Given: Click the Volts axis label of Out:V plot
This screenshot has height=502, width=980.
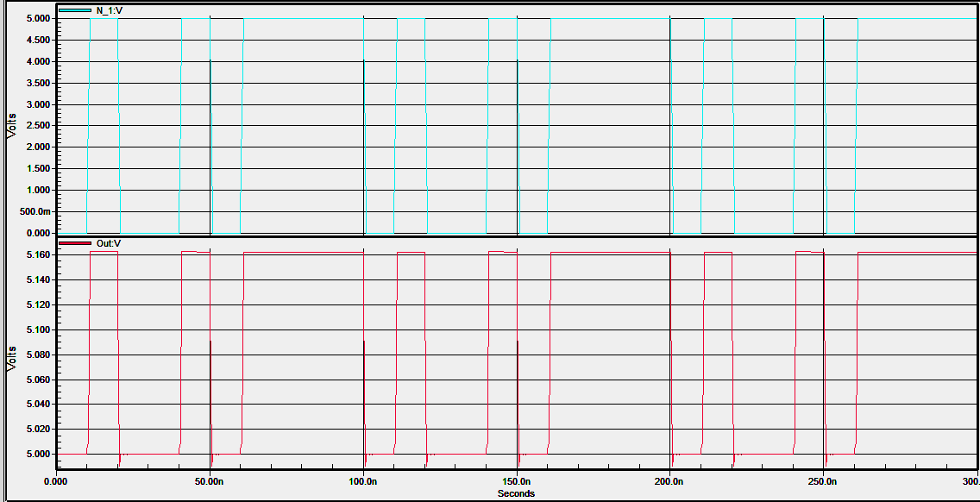Looking at the screenshot, I should click(10, 358).
